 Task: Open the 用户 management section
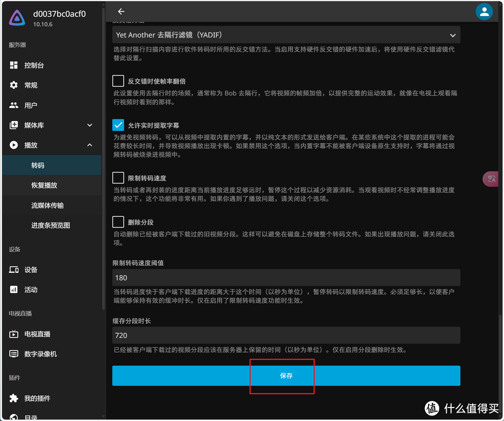click(x=33, y=105)
